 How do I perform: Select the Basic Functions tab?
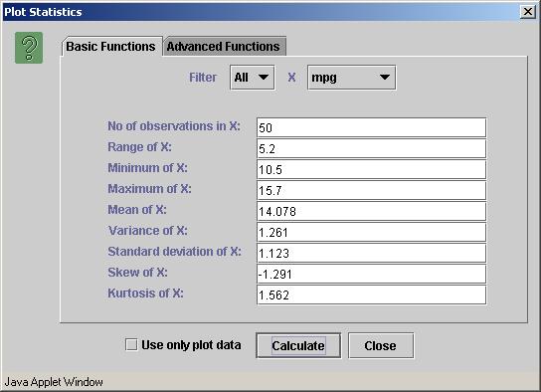[x=110, y=46]
